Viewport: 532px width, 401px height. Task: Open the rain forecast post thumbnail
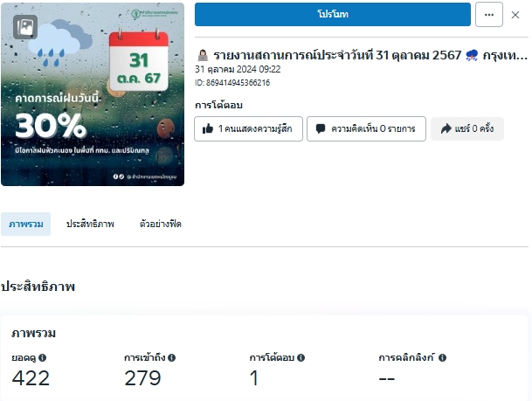(x=93, y=94)
